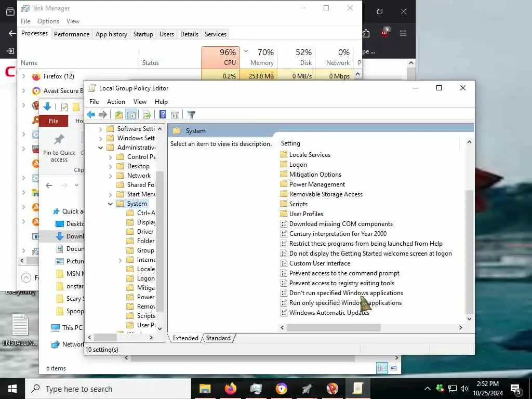Collapse the Administrative Templates tree node

[100, 148]
